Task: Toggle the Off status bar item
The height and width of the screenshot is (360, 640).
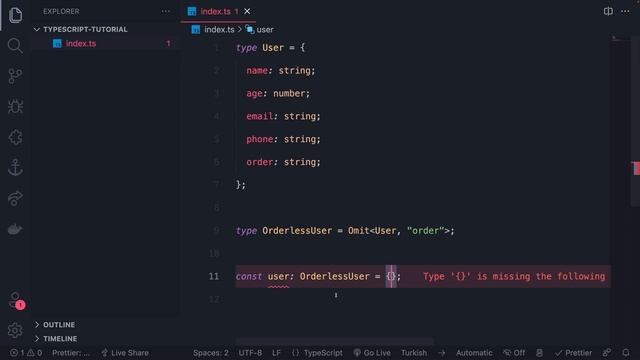Action: coord(514,353)
